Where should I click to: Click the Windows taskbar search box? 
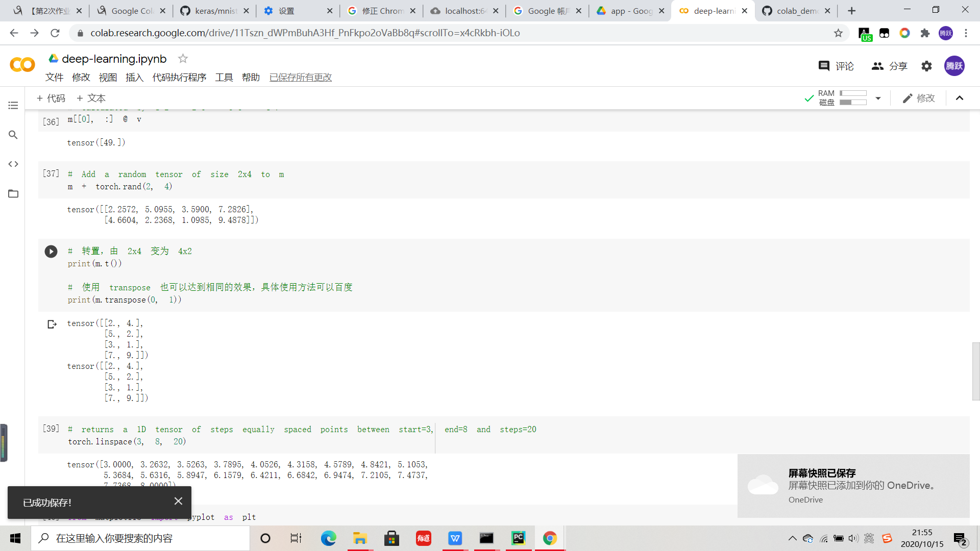140,538
